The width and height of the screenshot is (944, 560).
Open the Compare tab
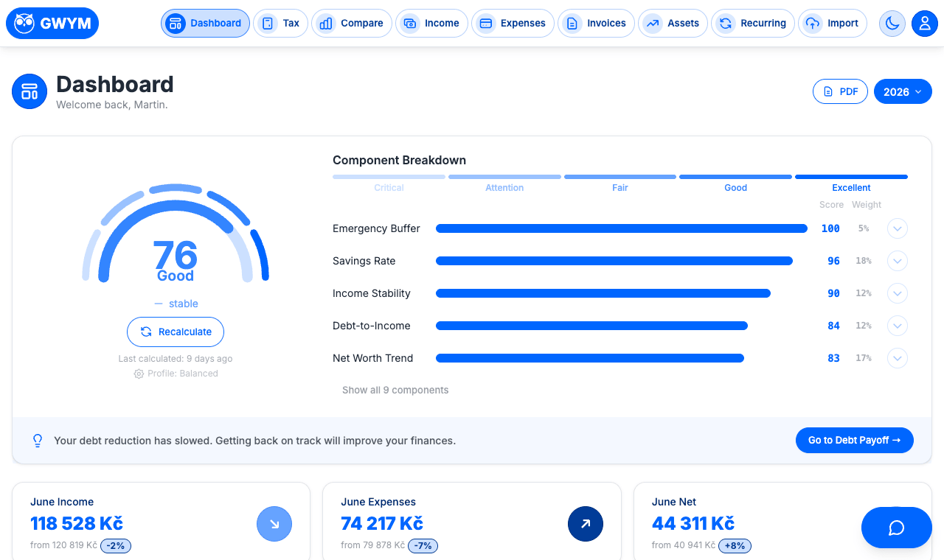pos(352,24)
